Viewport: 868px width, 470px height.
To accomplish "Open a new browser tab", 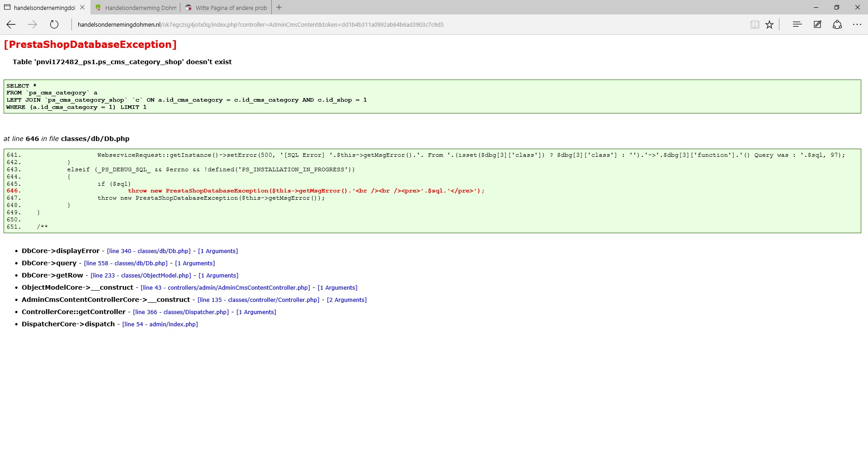I will point(279,7).
